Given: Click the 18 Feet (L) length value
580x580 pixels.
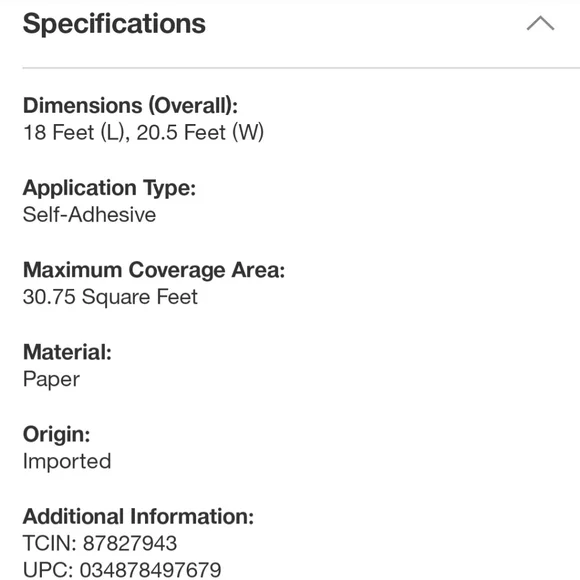Looking at the screenshot, I should click(x=76, y=132).
